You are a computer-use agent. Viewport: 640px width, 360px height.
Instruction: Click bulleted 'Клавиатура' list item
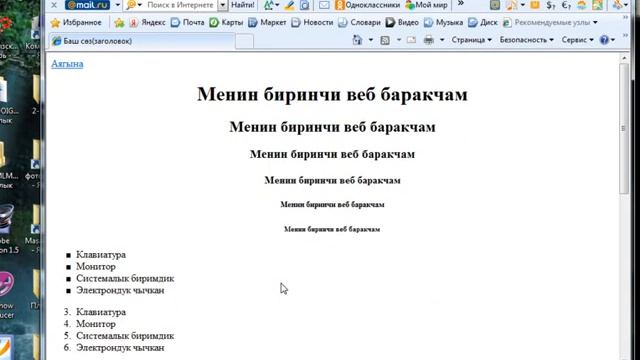pos(101,255)
